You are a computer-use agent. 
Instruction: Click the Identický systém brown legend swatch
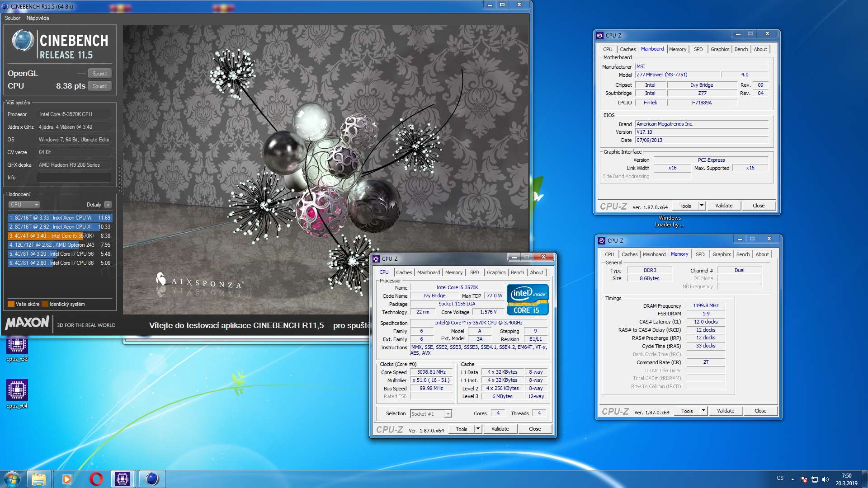tap(45, 304)
